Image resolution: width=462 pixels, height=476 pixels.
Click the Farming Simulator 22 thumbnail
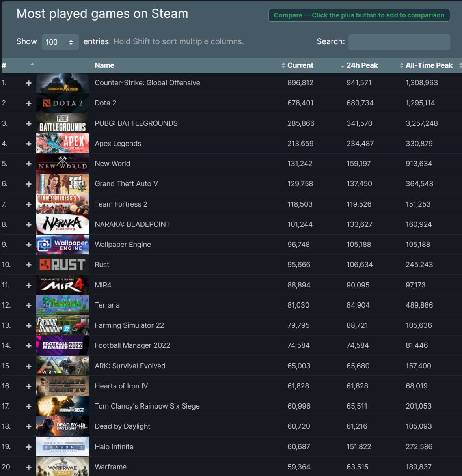tap(62, 325)
